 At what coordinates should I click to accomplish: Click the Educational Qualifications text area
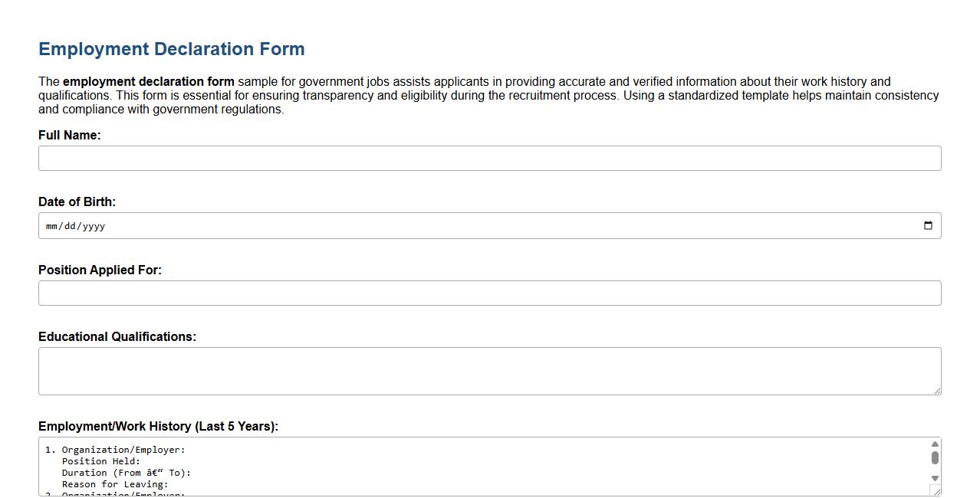click(x=490, y=370)
